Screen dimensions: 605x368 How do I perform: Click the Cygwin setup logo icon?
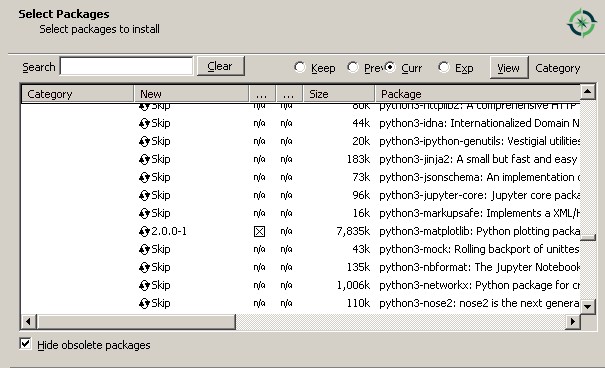581,23
